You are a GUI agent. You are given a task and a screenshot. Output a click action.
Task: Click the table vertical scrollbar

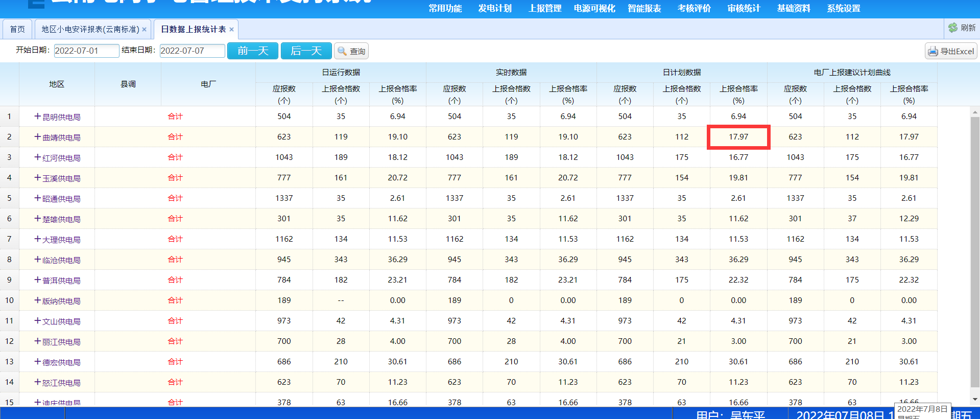[975, 252]
